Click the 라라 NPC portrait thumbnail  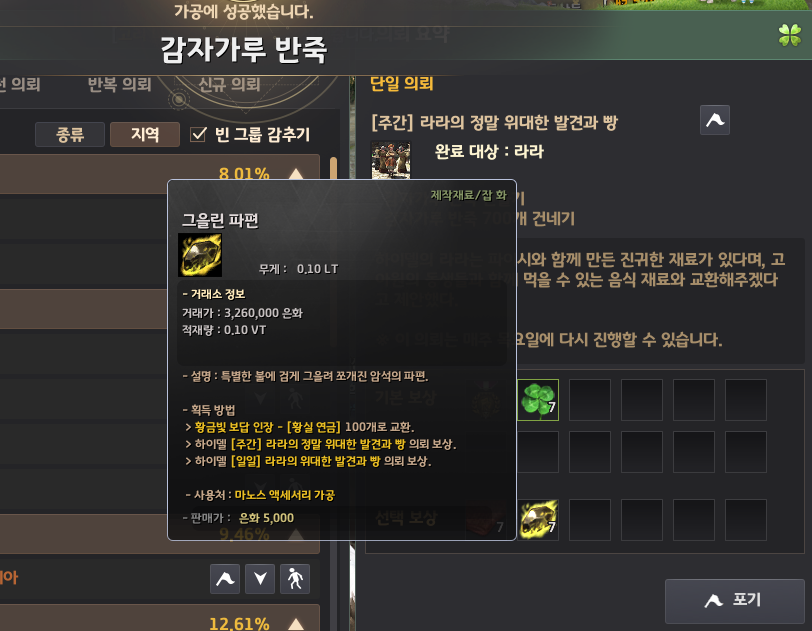point(391,160)
